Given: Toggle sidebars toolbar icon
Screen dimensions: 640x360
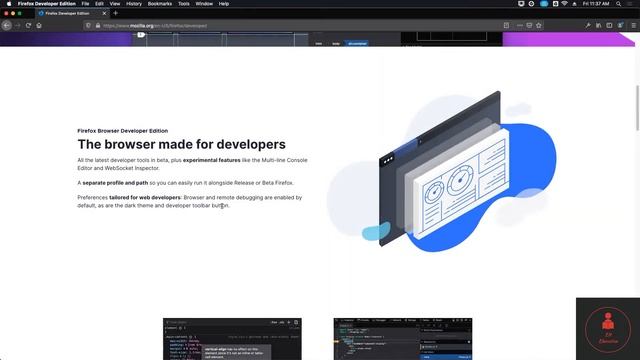Looking at the screenshot, I should click(609, 25).
